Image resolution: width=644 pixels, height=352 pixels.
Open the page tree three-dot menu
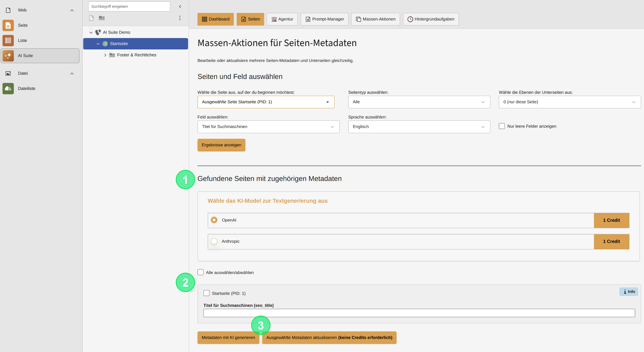coord(180,18)
